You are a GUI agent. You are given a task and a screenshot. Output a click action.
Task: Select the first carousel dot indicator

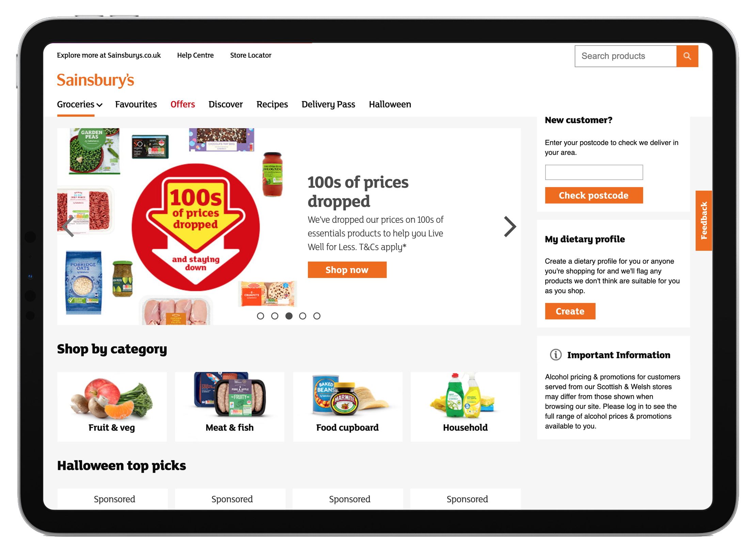(261, 316)
